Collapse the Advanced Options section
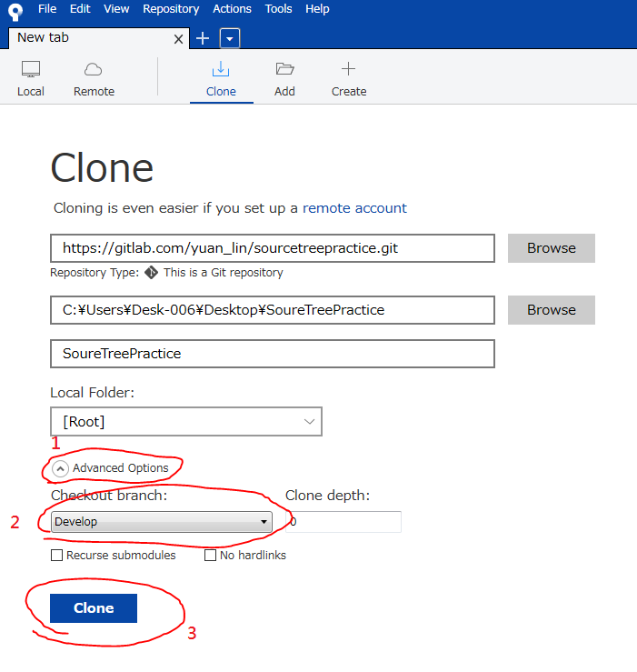 coord(60,469)
